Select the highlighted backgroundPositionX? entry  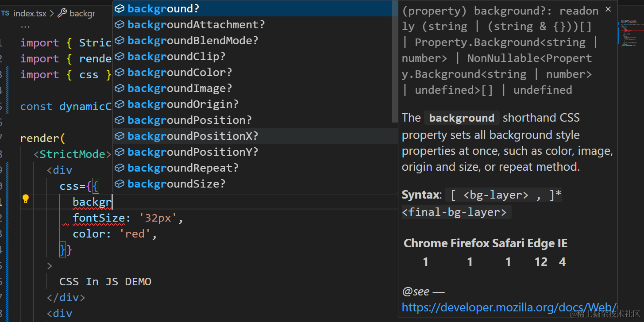tap(193, 136)
